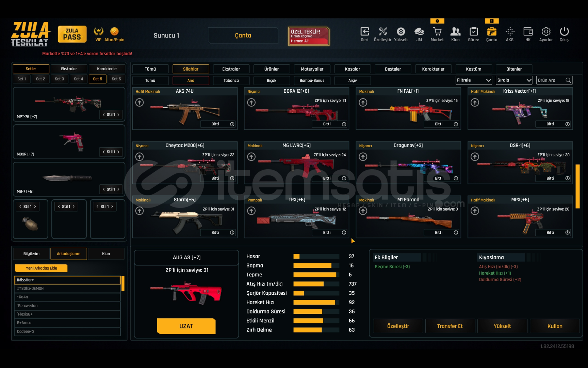Viewport: 588px width, 368px height.
Task: Select the Tabanca subcategory tab
Action: (231, 80)
